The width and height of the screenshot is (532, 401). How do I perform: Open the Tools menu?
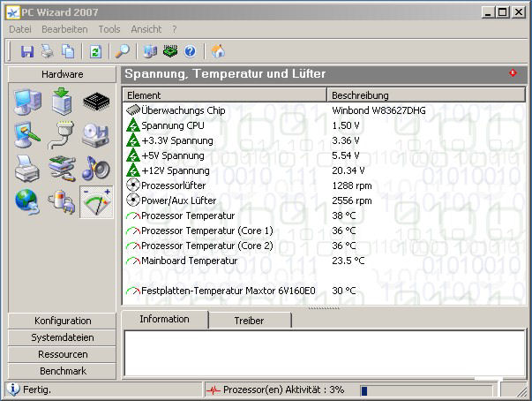coord(109,29)
